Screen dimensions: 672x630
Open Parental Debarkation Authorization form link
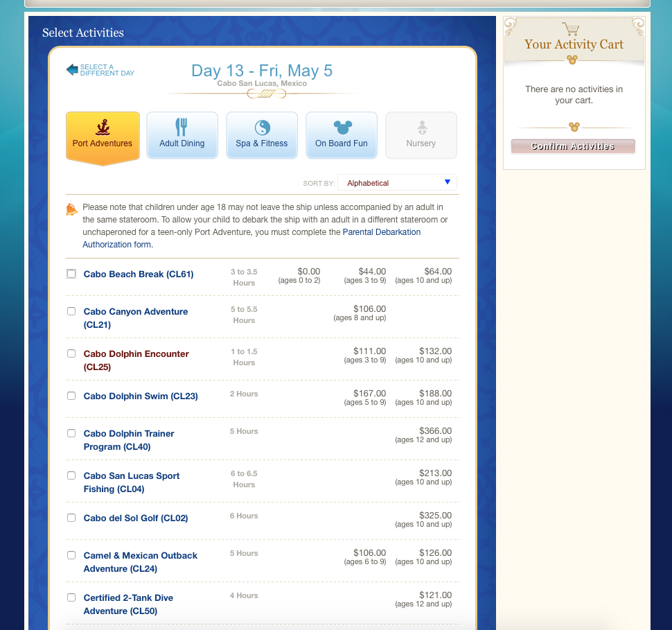pos(251,238)
